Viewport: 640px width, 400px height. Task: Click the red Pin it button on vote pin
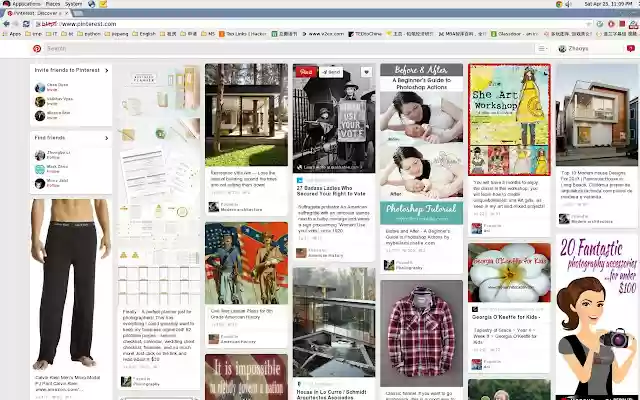pyautogui.click(x=305, y=72)
